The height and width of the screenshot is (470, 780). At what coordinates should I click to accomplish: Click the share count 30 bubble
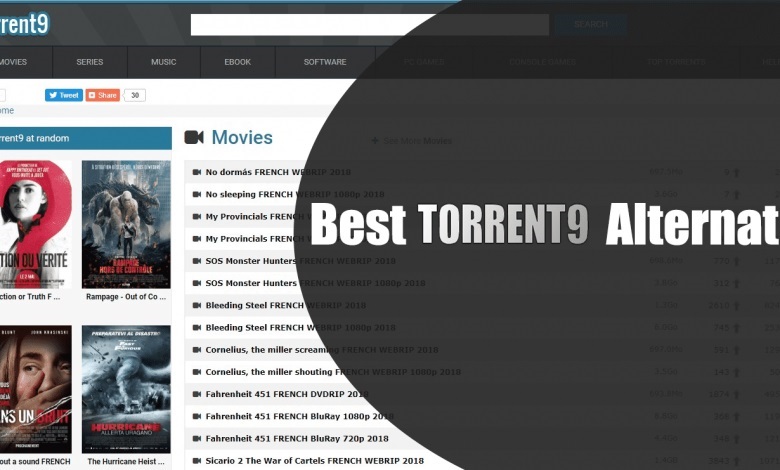[x=135, y=95]
